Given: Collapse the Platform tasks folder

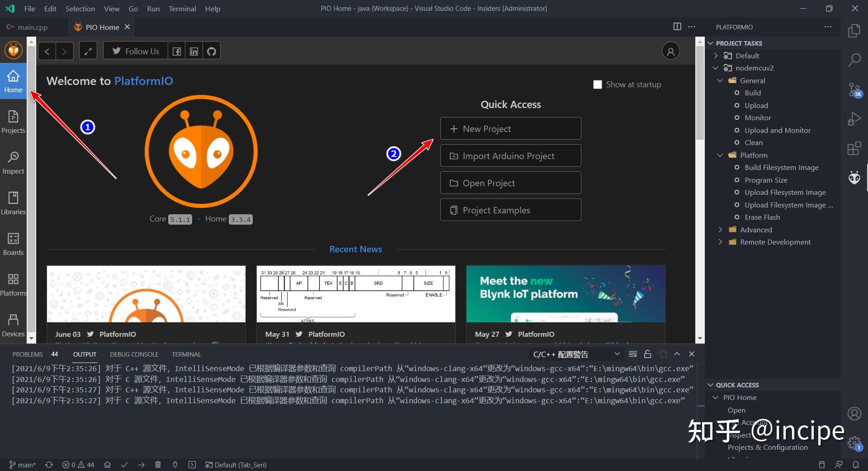Looking at the screenshot, I should [720, 155].
